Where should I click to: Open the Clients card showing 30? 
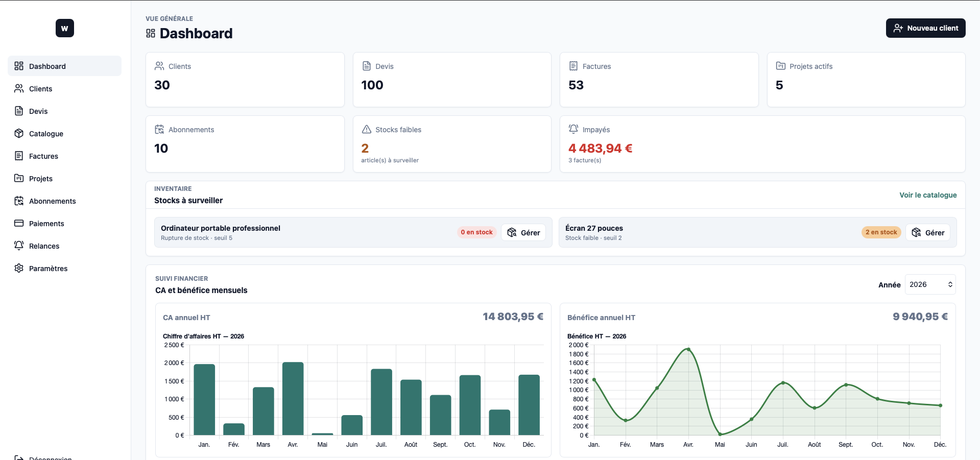(245, 80)
